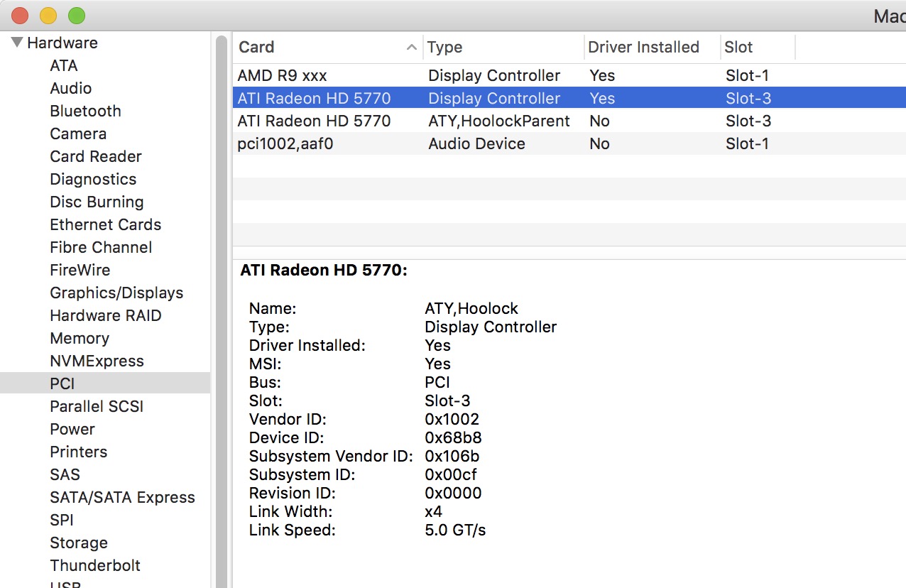Image resolution: width=906 pixels, height=588 pixels.
Task: Zoom the window with the green button
Action: (x=77, y=15)
